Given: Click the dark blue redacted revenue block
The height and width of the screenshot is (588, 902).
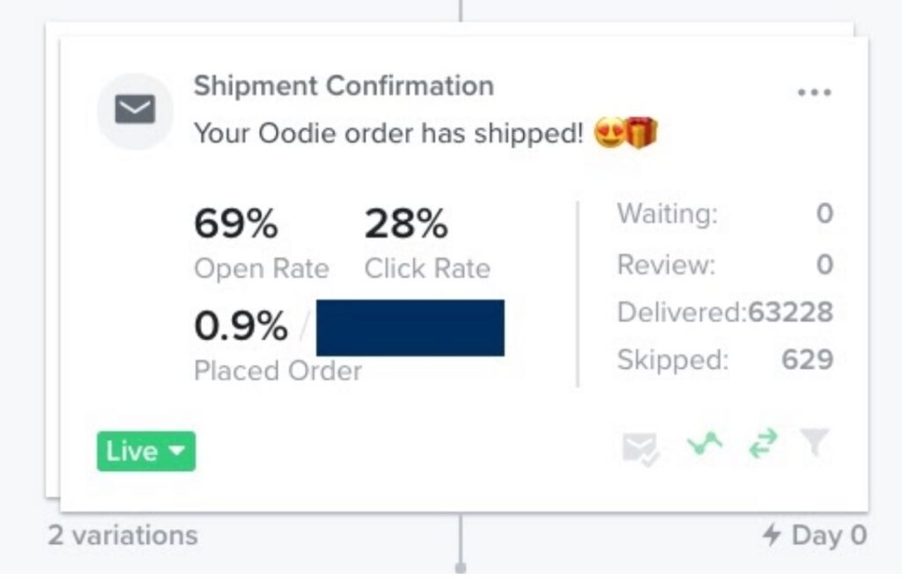Looking at the screenshot, I should pos(410,327).
